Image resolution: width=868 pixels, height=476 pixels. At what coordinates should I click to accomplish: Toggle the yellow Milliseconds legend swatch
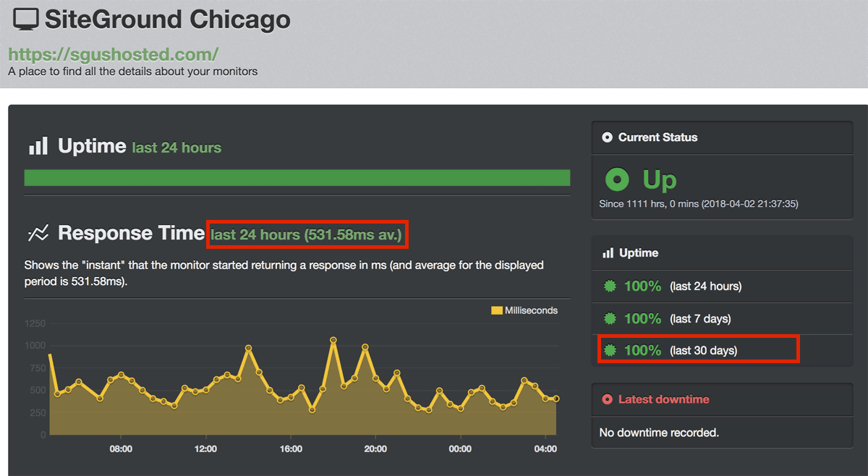coord(496,310)
